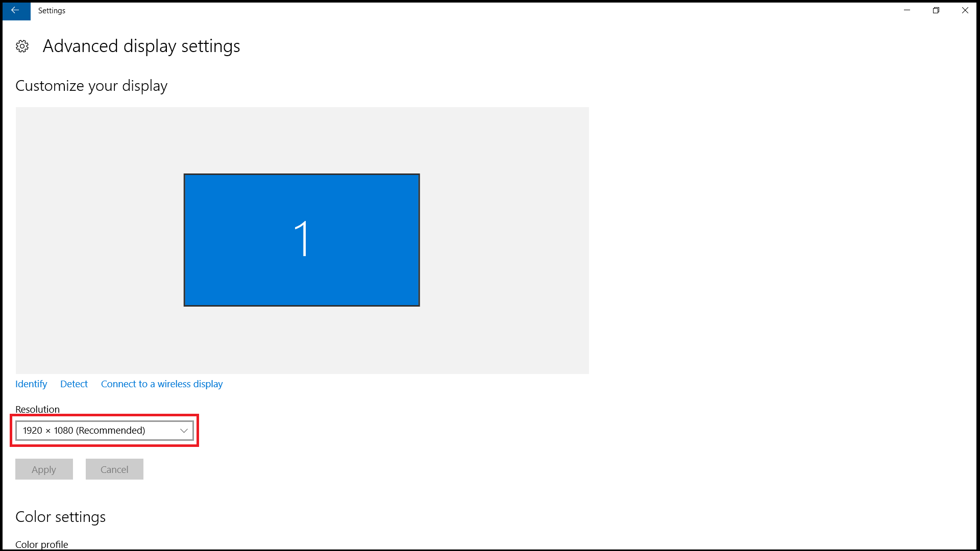
Task: Close the Settings window
Action: coord(965,10)
